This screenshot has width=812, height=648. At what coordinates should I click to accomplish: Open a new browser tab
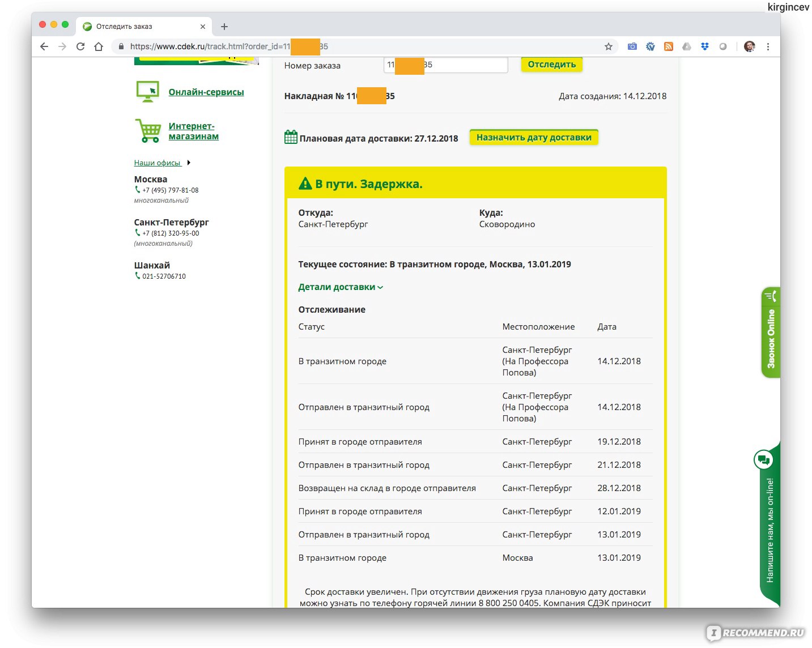click(x=224, y=27)
